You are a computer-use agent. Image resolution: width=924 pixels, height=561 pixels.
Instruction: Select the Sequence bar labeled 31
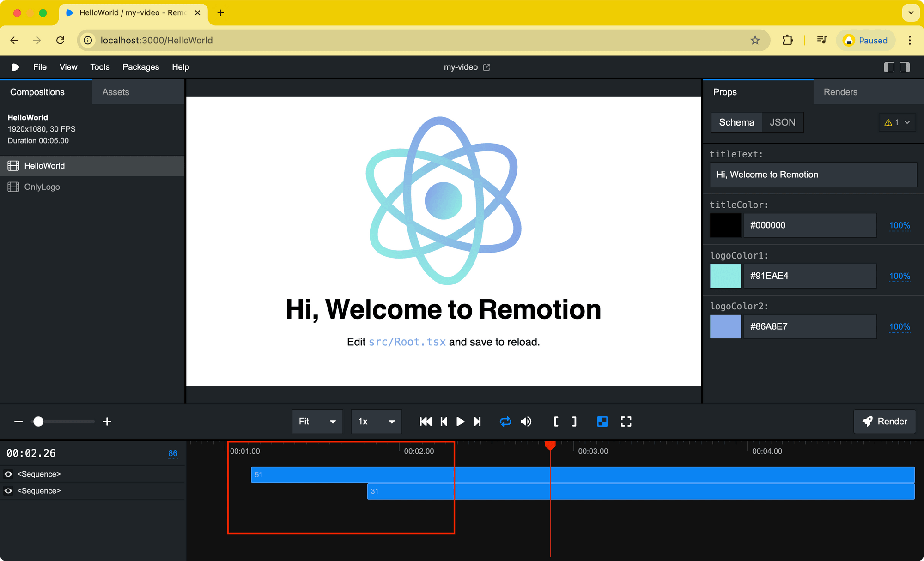[641, 491]
